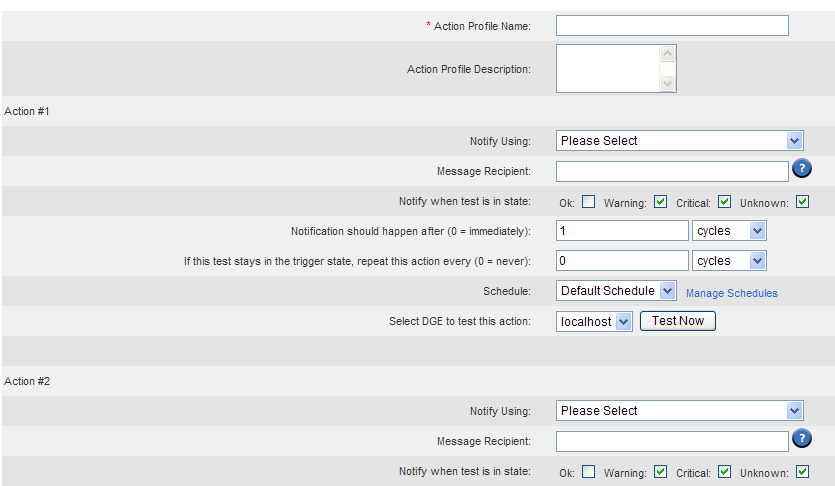Screen dimensions: 835x486
Task: Open the Default Schedule dropdown
Action: (x=618, y=291)
